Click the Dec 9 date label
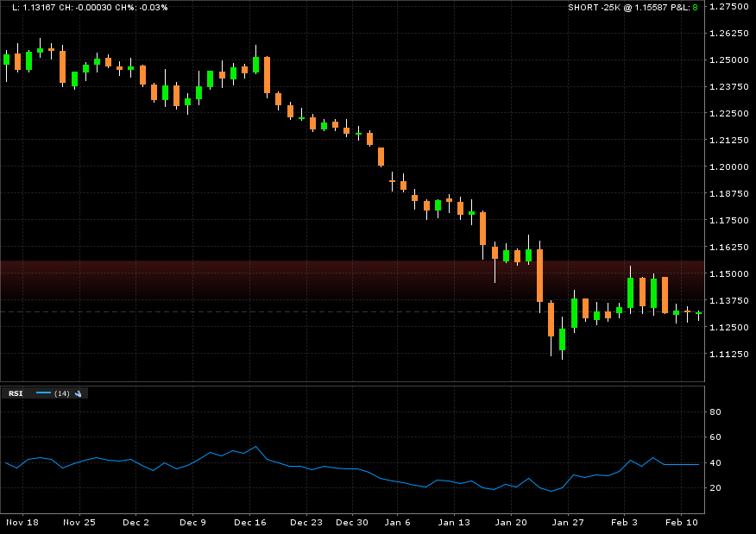 click(x=192, y=523)
